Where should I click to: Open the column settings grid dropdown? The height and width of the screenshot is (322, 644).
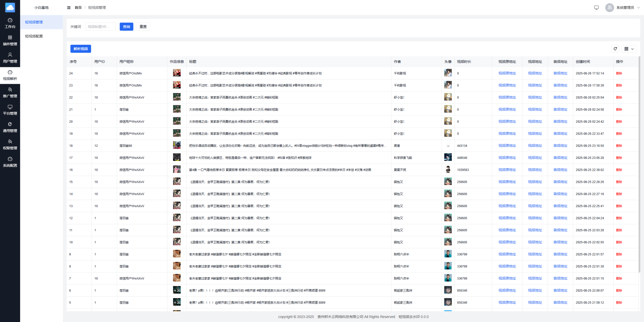click(629, 49)
